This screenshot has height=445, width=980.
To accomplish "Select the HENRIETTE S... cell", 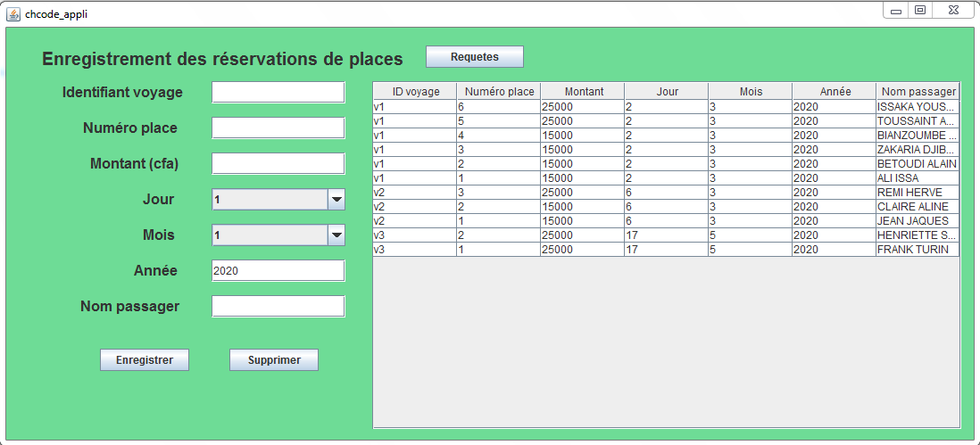I will 918,235.
